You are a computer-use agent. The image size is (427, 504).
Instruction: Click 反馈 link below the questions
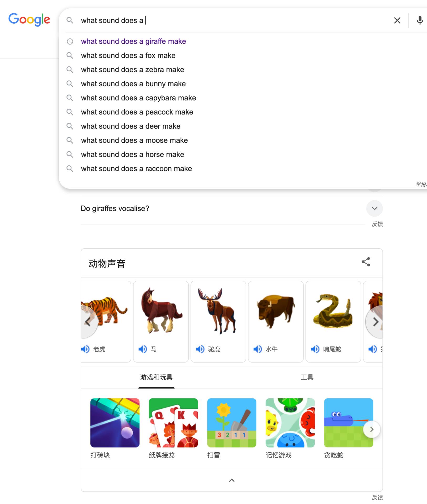click(x=377, y=224)
